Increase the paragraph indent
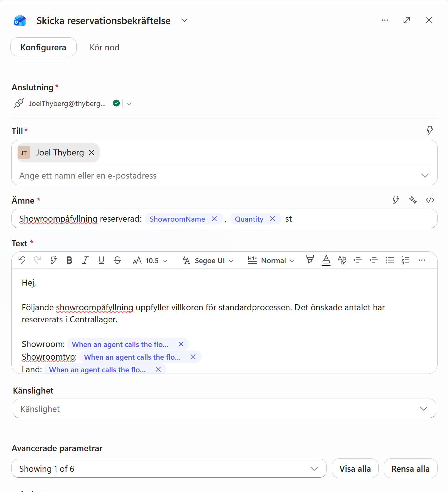The width and height of the screenshot is (448, 492). (x=374, y=260)
